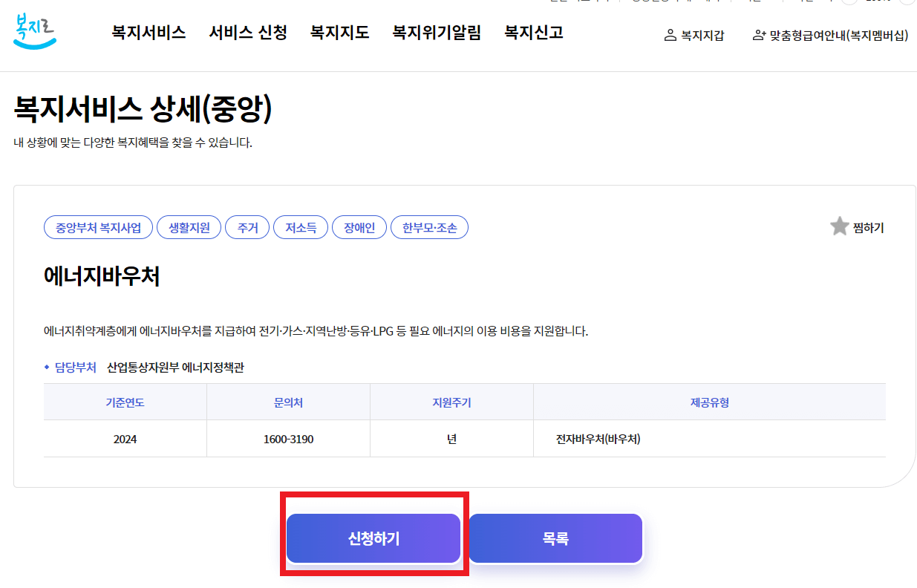Click the 한부모·조손 tag chip
This screenshot has width=917, height=588.
pyautogui.click(x=429, y=227)
